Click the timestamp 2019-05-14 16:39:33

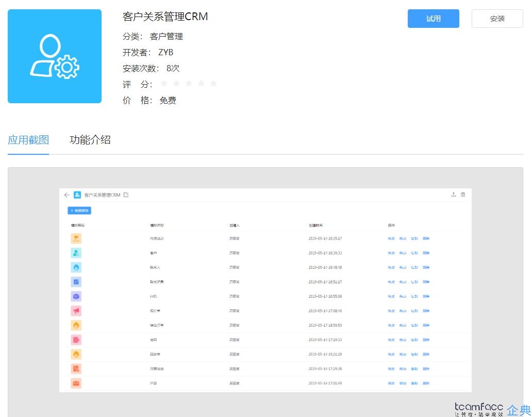(325, 253)
